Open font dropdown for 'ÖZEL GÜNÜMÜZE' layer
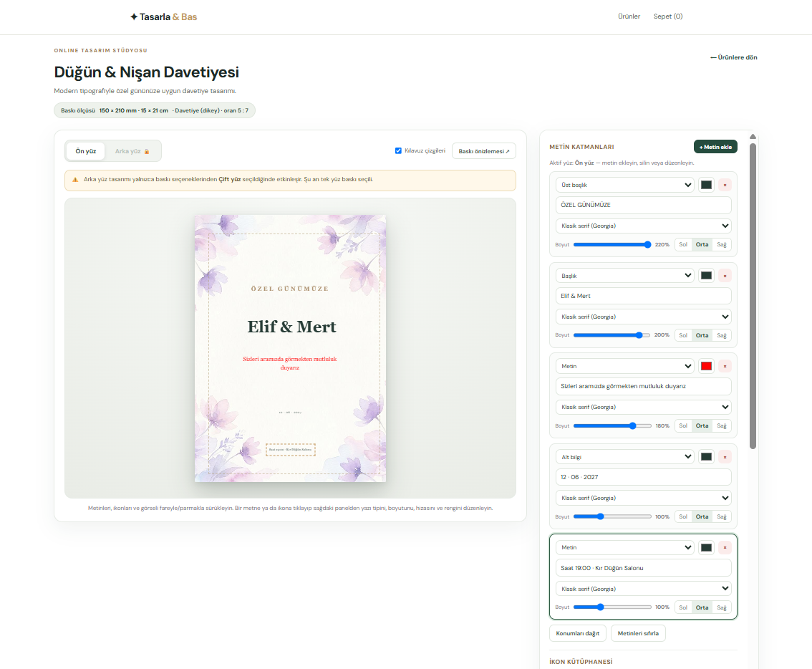The image size is (812, 669). point(644,226)
